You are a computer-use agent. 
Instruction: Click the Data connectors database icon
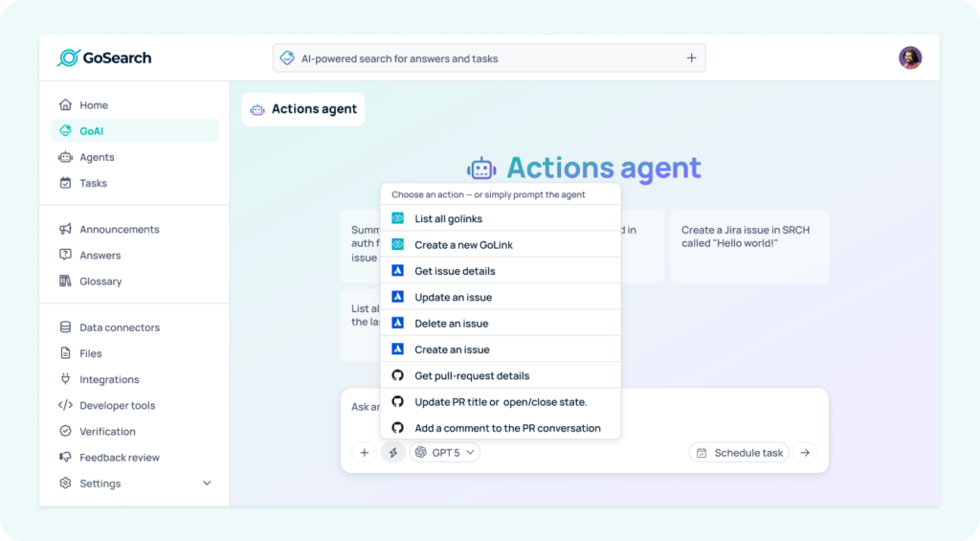pyautogui.click(x=65, y=327)
